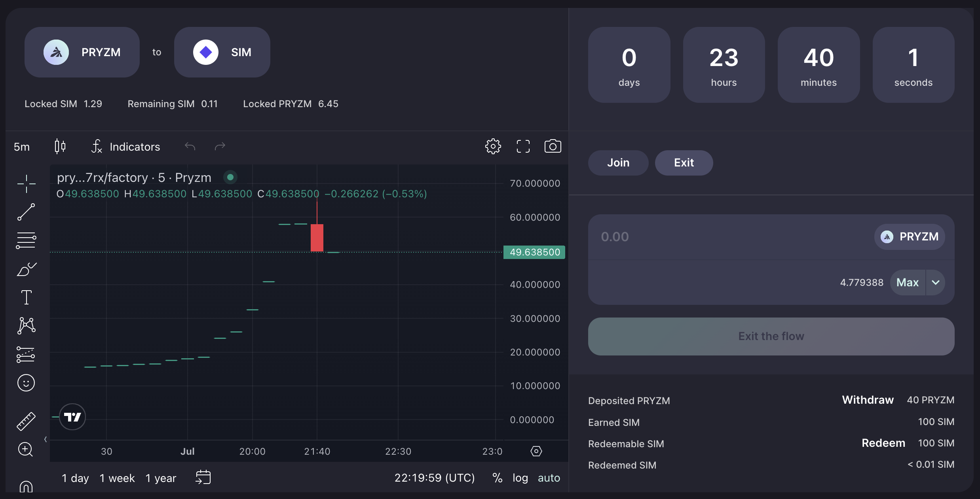Select the trend line drawing tool

26,212
